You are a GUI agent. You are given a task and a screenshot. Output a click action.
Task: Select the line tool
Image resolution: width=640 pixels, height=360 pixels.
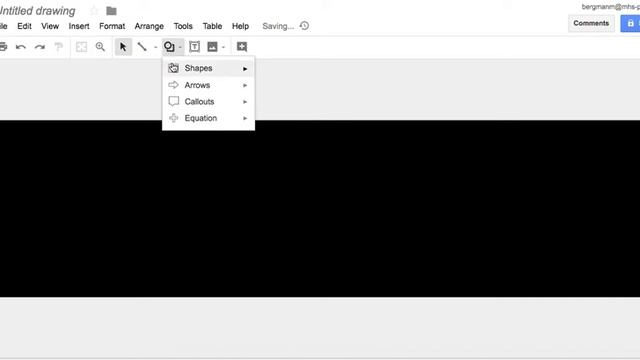[142, 47]
